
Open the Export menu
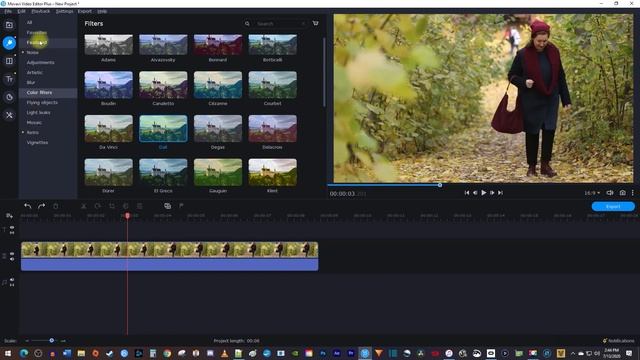coord(85,11)
